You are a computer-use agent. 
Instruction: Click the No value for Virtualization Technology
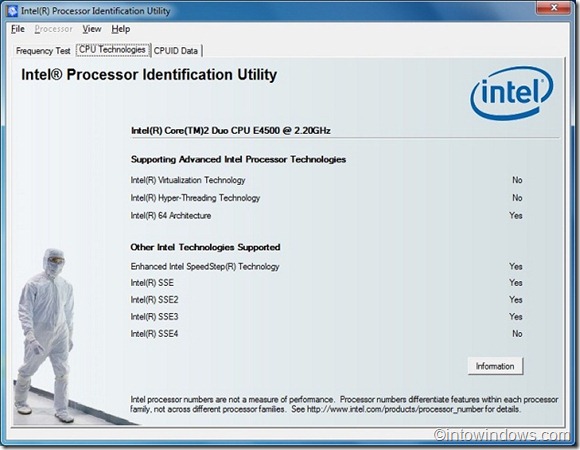(517, 180)
